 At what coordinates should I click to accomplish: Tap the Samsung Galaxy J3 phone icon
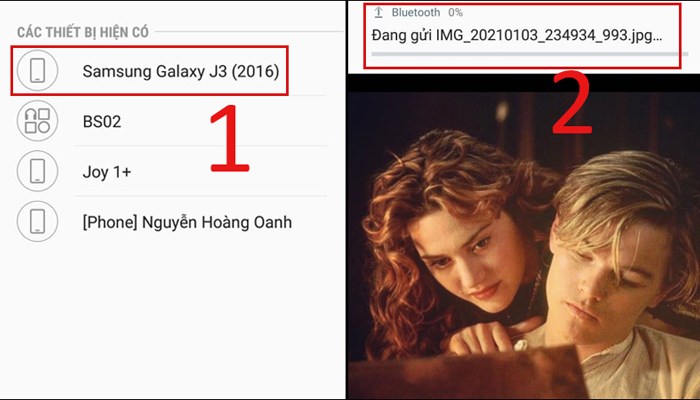38,71
